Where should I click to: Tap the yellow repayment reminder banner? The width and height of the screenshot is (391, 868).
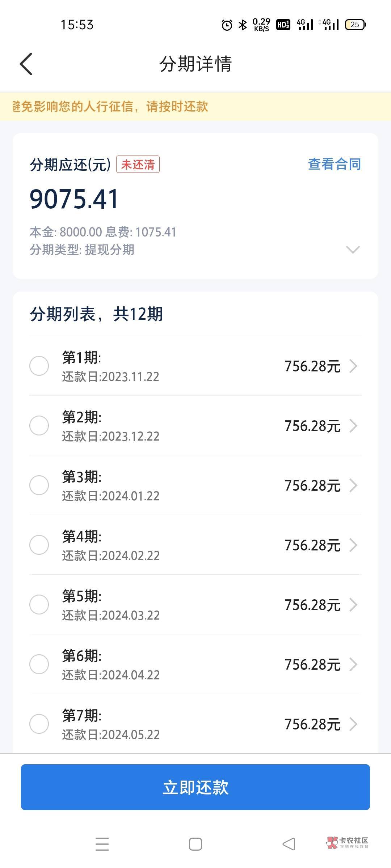195,106
